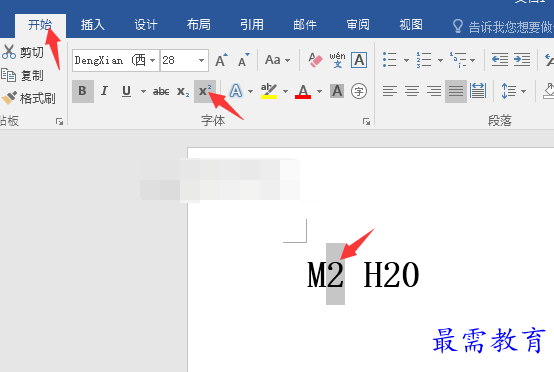Click the Phonetic Guide wén icon
This screenshot has height=372, width=554.
pos(337,60)
